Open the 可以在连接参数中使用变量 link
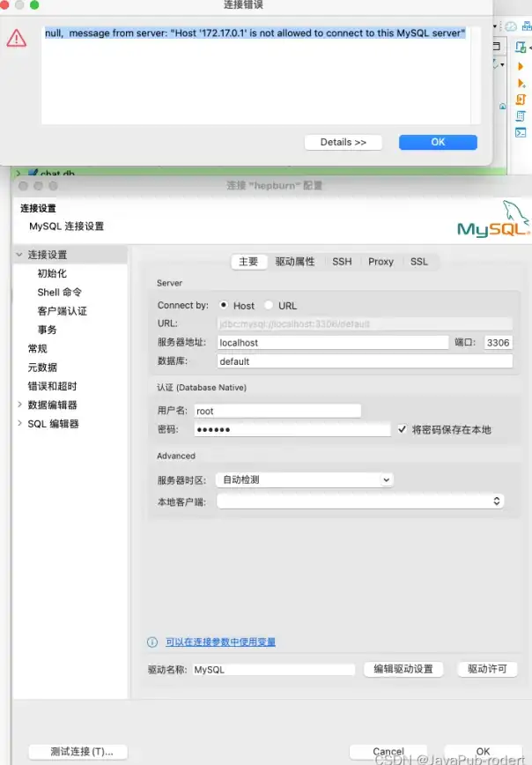This screenshot has height=765, width=532. pos(220,642)
